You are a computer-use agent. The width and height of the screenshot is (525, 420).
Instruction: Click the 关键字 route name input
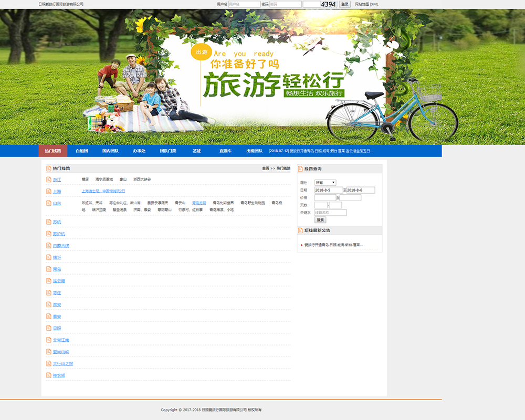[330, 213]
